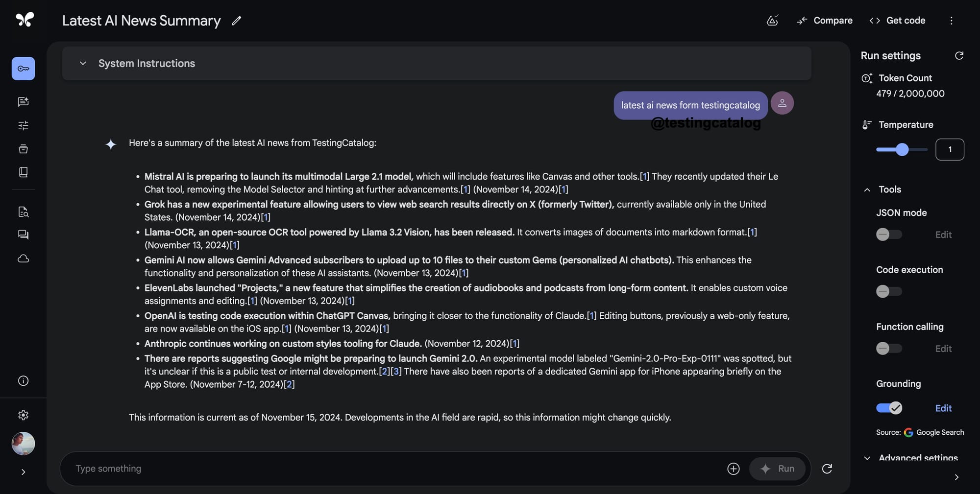Toggle JSON mode on

pos(888,235)
